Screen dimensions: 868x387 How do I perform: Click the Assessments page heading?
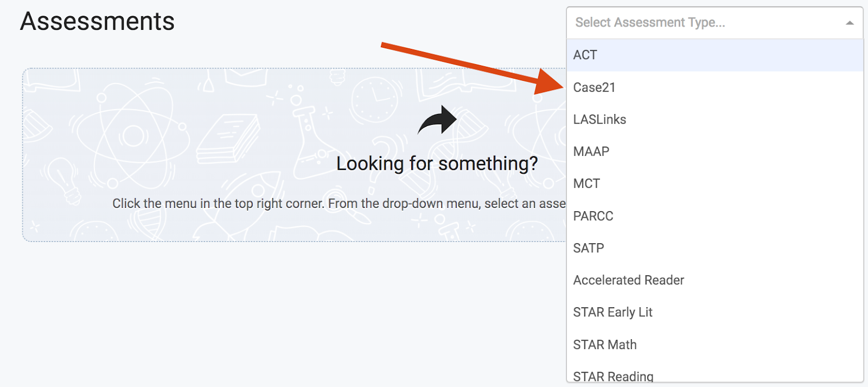click(98, 22)
